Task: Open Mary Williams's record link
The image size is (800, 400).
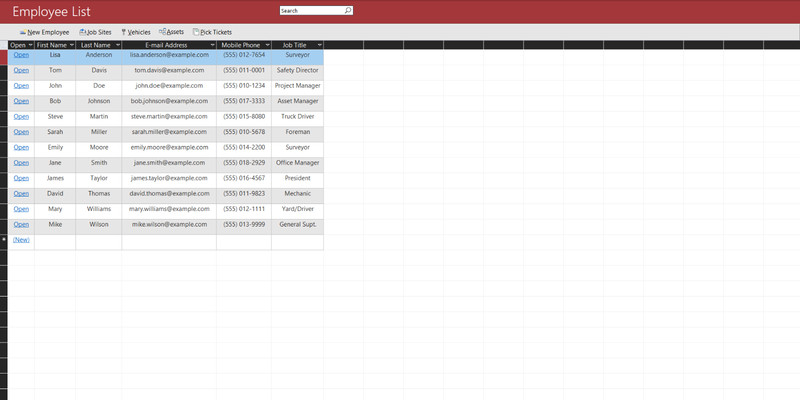Action: pyautogui.click(x=21, y=209)
